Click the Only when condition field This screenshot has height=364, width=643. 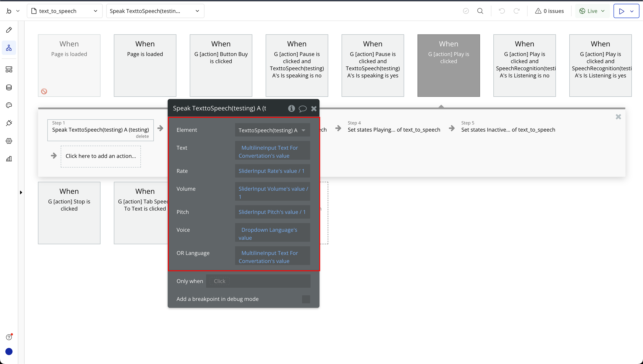coord(258,281)
